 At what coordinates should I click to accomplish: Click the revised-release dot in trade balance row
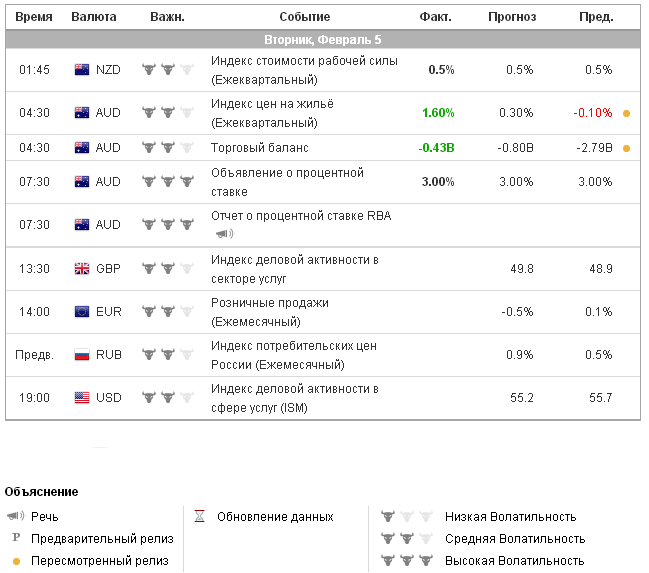click(626, 148)
